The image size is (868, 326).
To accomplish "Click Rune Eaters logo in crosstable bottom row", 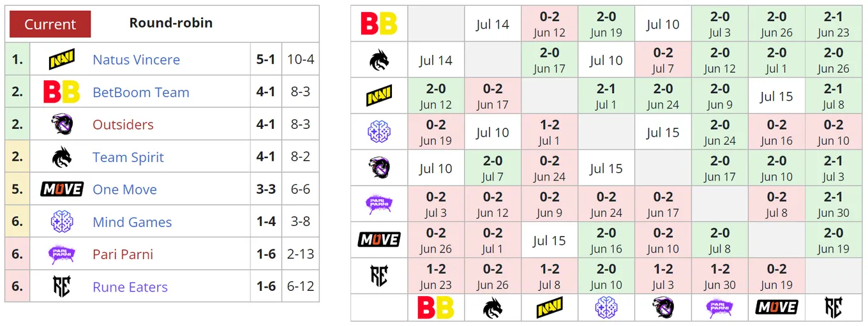I will [834, 307].
